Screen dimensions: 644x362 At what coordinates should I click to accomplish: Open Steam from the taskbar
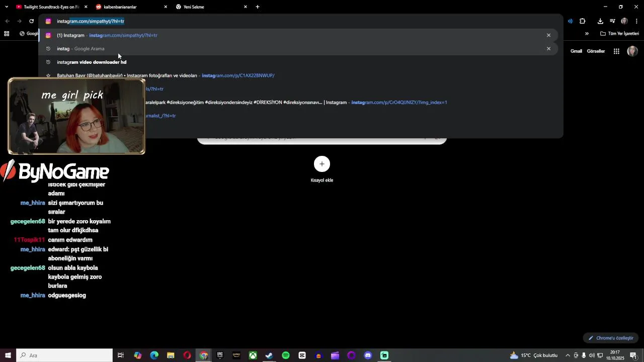pos(269,355)
